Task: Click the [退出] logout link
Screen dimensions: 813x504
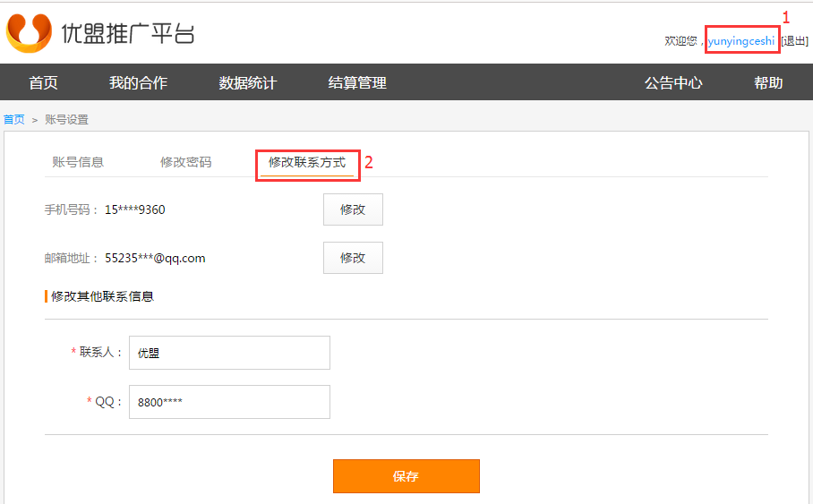Action: pyautogui.click(x=795, y=41)
